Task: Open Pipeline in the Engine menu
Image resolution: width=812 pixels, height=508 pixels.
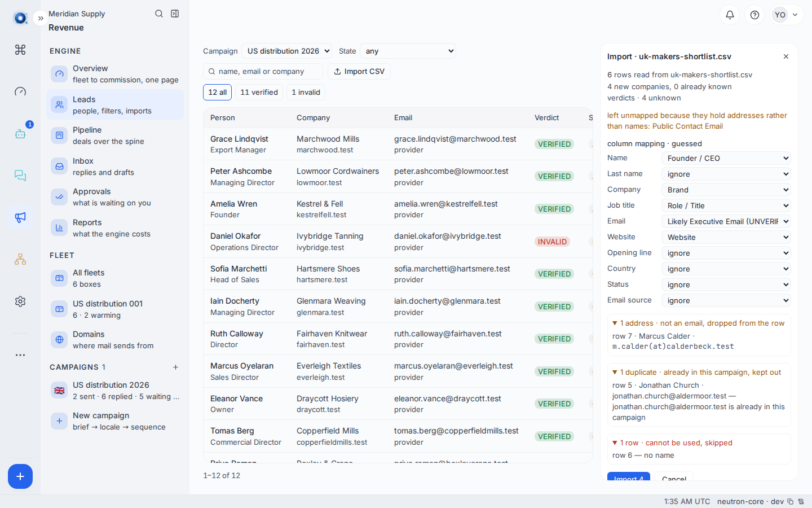Action: click(115, 135)
